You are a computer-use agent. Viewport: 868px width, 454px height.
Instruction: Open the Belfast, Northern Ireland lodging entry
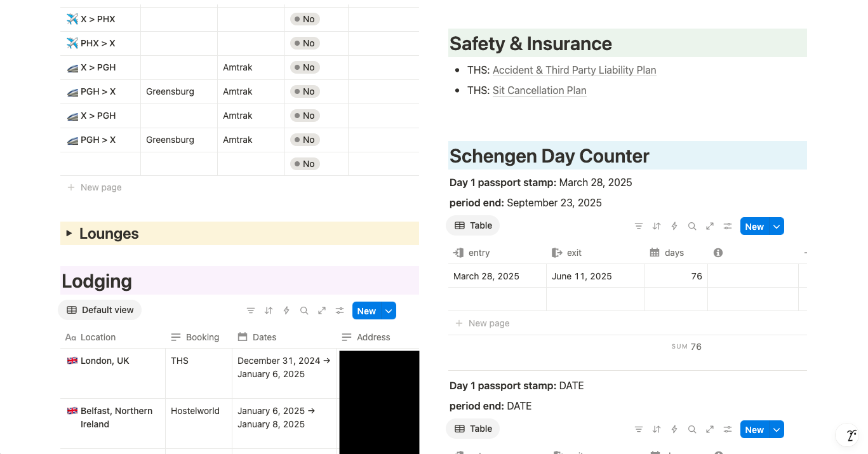116,418
